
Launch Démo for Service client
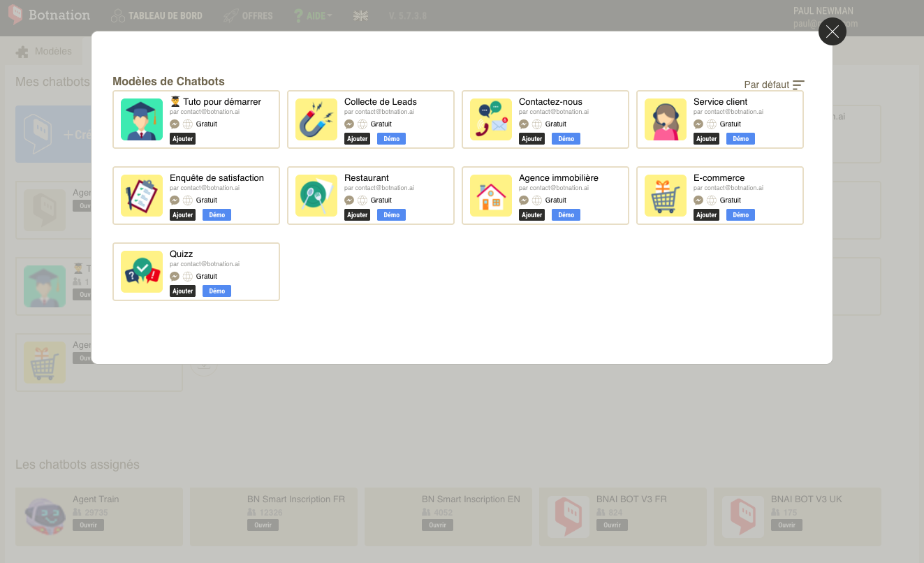coord(740,139)
